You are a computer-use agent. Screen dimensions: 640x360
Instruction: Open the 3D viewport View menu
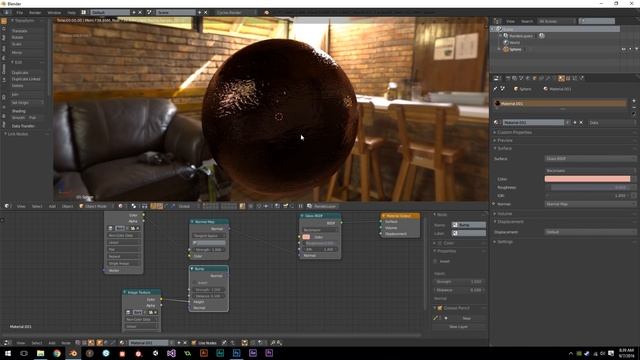(x=21, y=206)
